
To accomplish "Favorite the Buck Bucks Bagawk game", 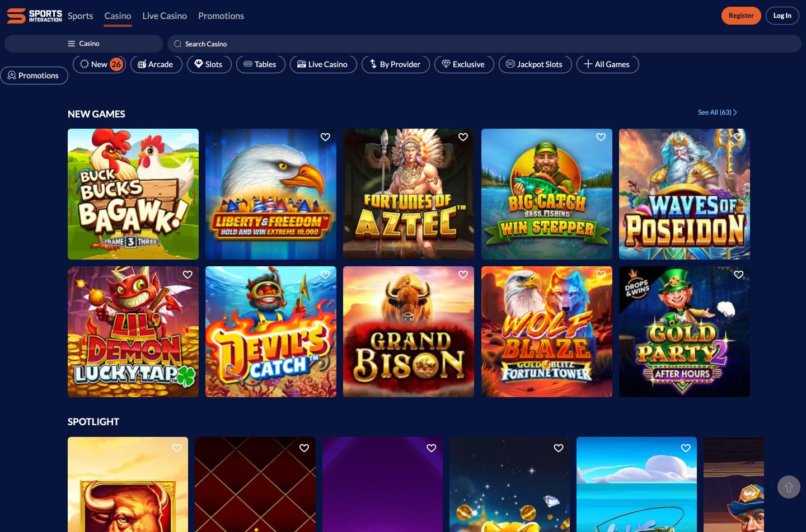I will pos(188,137).
